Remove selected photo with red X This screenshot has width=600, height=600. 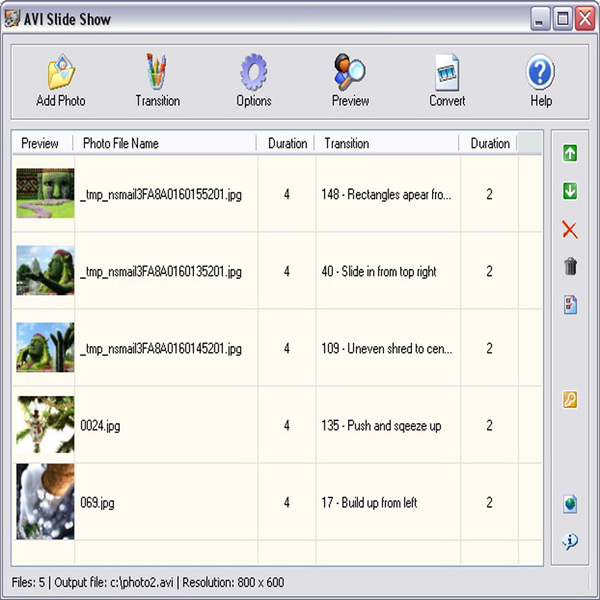tap(570, 230)
